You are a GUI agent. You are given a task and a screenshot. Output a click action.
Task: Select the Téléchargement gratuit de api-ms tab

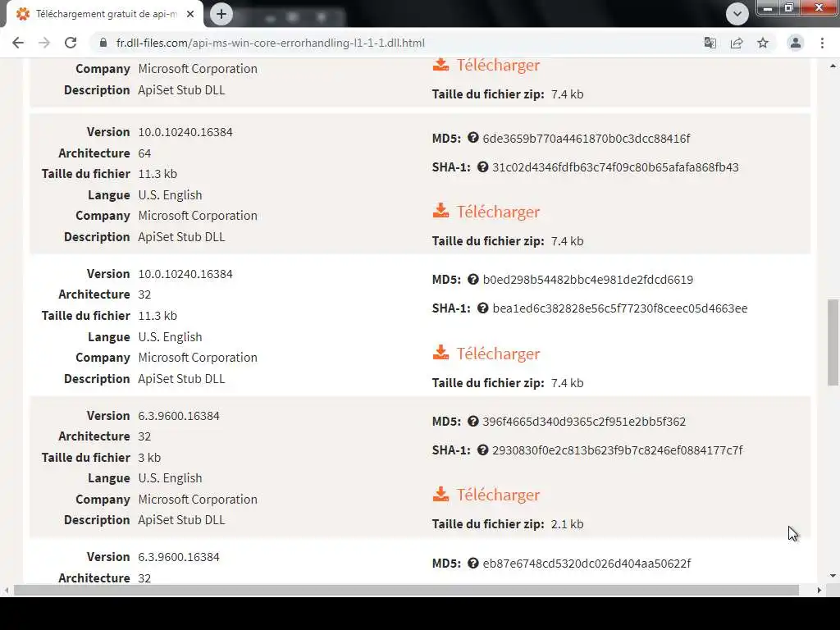[x=106, y=14]
